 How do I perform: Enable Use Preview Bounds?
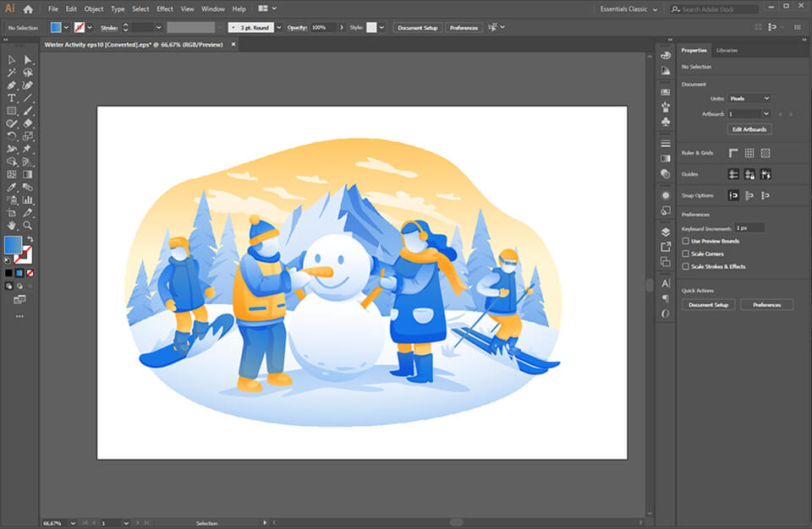point(686,241)
